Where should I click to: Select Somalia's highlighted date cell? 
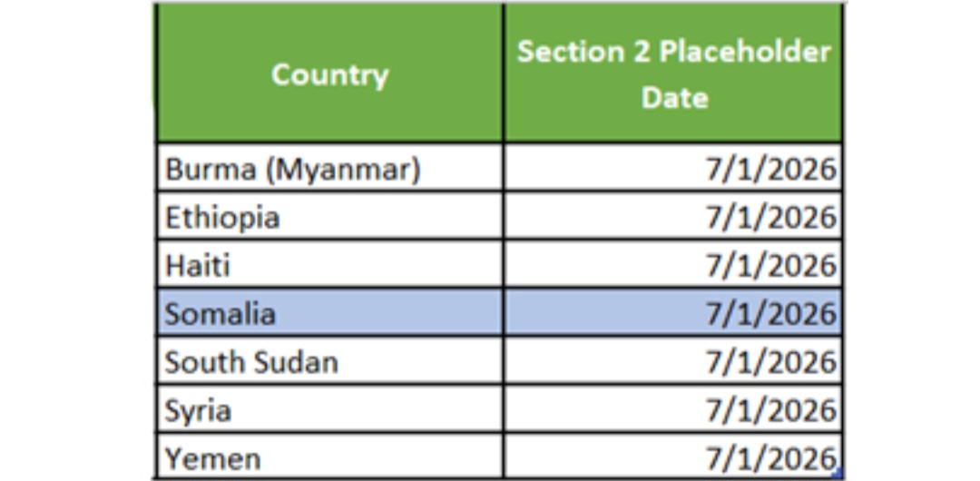pyautogui.click(x=673, y=313)
